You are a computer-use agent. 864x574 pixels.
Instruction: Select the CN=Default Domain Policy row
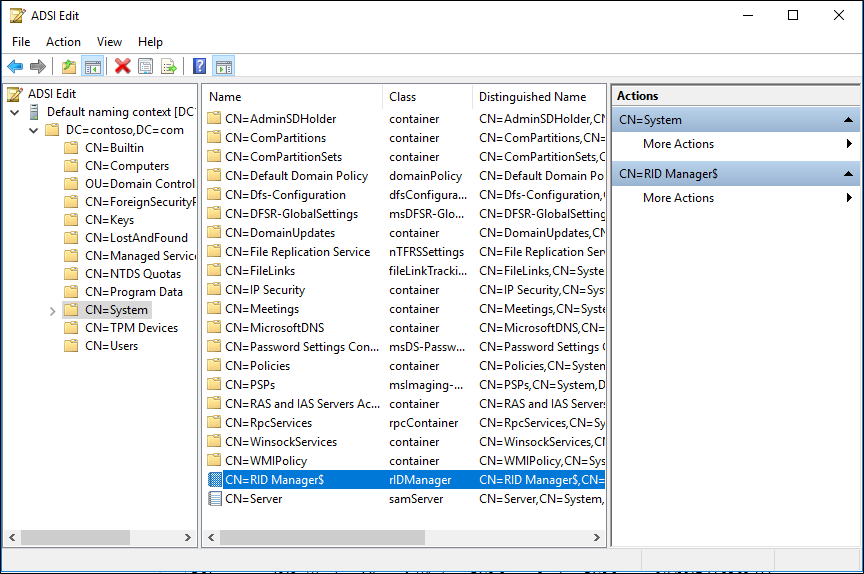(x=405, y=176)
